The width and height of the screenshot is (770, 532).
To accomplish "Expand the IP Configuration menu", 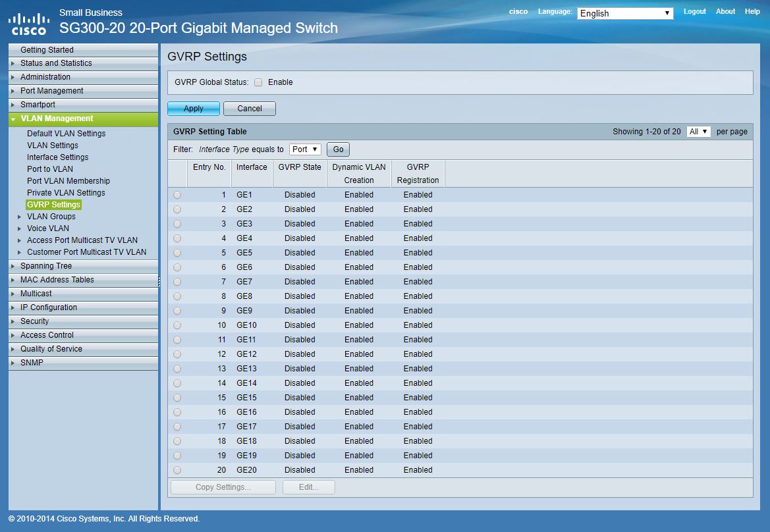I will coord(84,307).
